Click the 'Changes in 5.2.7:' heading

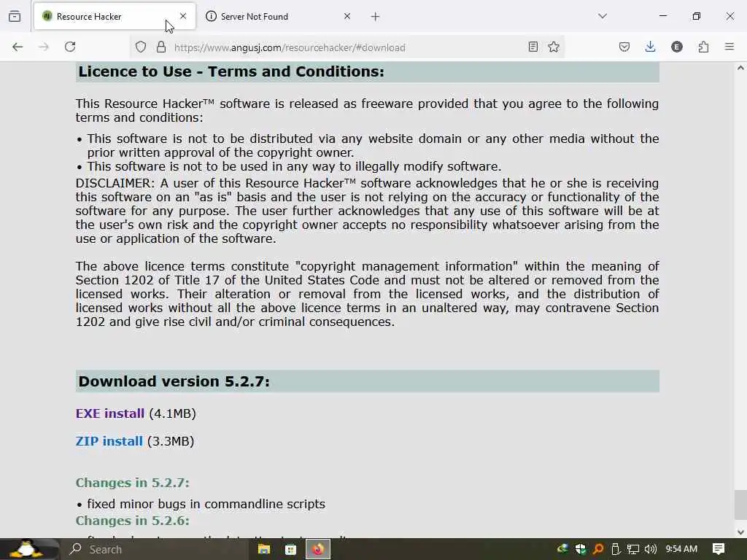(x=133, y=483)
